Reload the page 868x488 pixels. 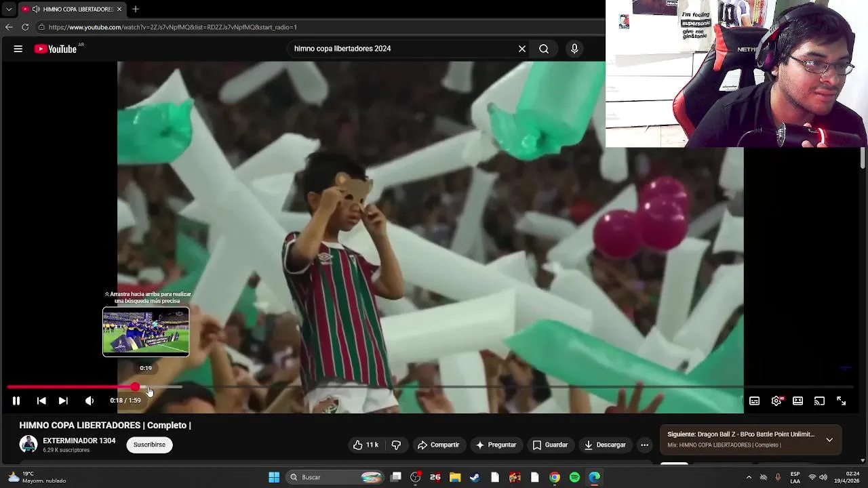click(25, 27)
